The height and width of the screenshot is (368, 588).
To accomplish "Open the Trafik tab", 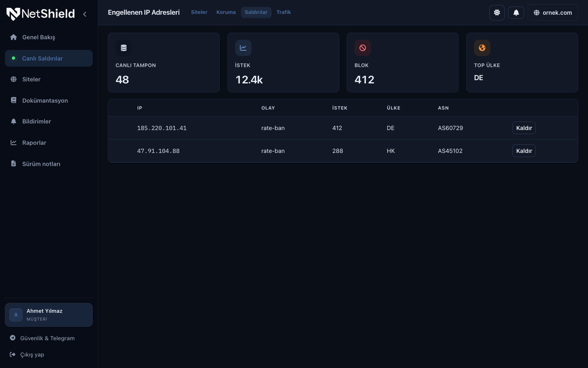I will coord(284,12).
